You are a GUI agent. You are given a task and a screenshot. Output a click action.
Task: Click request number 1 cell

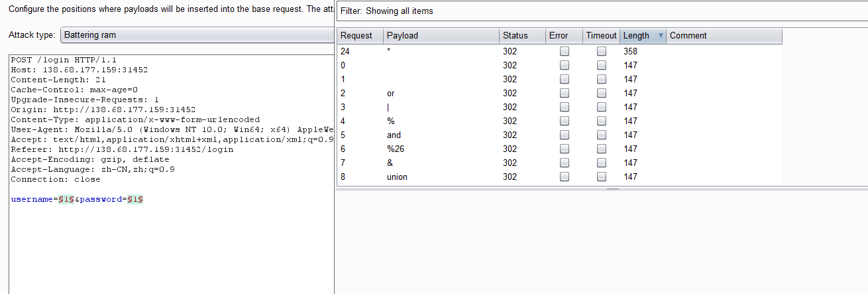click(359, 79)
